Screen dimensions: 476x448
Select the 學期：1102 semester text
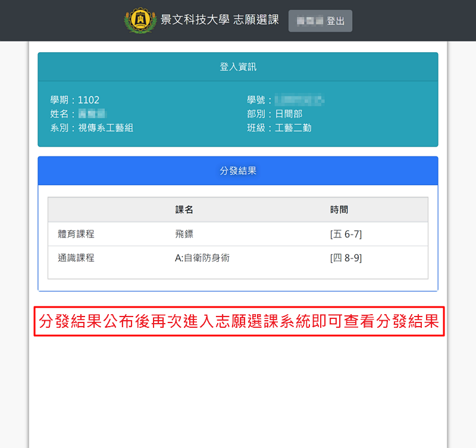coord(75,100)
